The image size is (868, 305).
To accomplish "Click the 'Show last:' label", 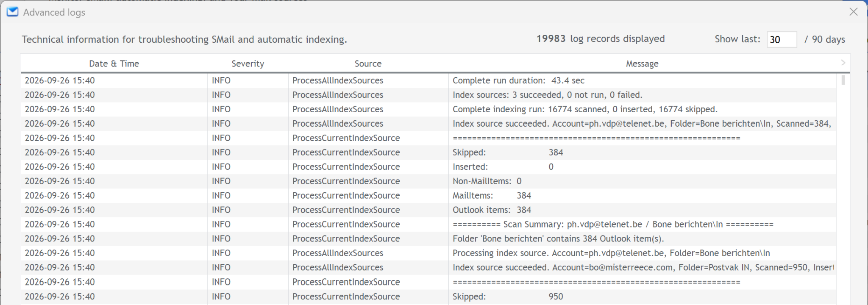I will coord(737,39).
